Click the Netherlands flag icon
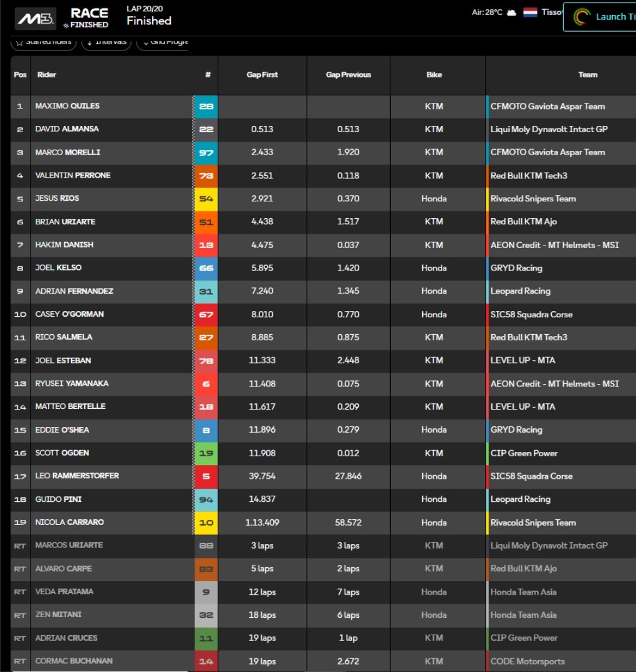This screenshot has width=636, height=672. pyautogui.click(x=530, y=12)
